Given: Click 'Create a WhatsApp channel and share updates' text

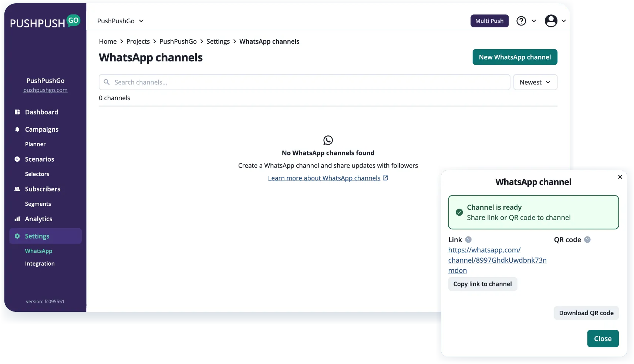Looking at the screenshot, I should click(x=328, y=165).
